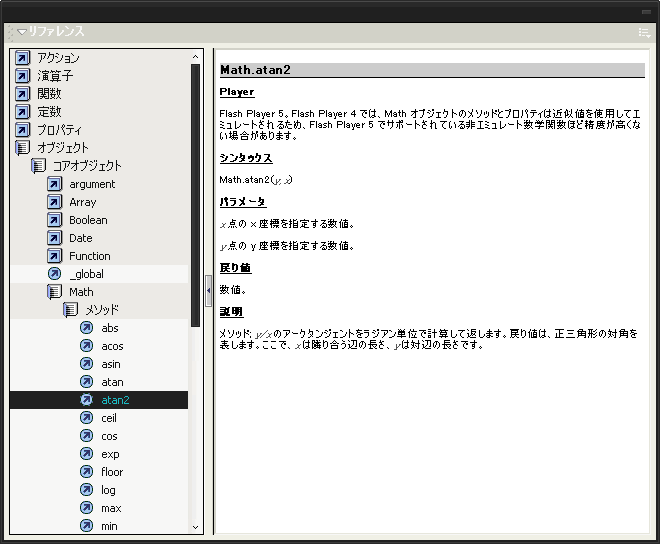
Task: Collapse the Math book icon
Action: coord(54,292)
